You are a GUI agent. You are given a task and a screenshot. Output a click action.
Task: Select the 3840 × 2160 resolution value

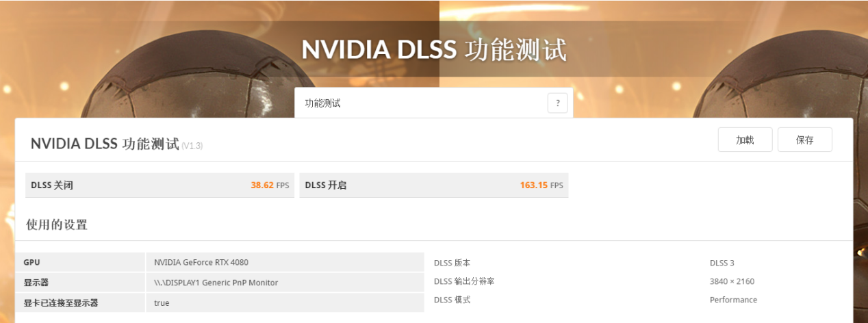pos(732,281)
